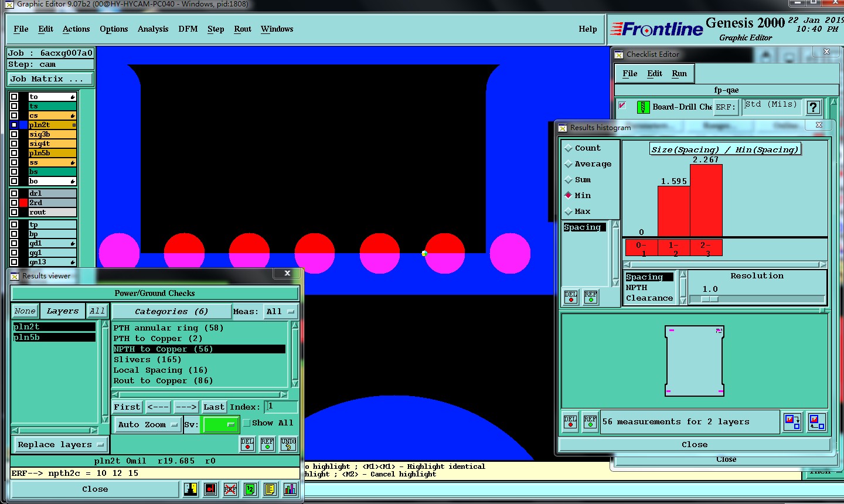Click the black and yellow silhouette icon

coord(190,489)
